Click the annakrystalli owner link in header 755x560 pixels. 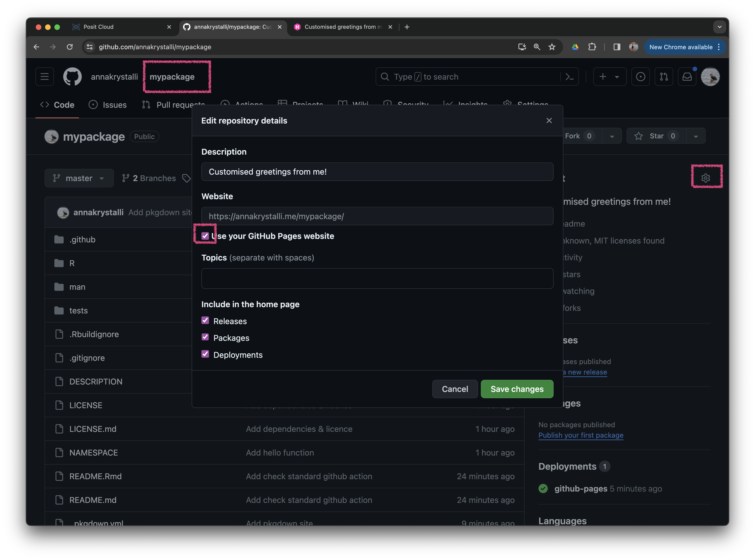pos(114,77)
